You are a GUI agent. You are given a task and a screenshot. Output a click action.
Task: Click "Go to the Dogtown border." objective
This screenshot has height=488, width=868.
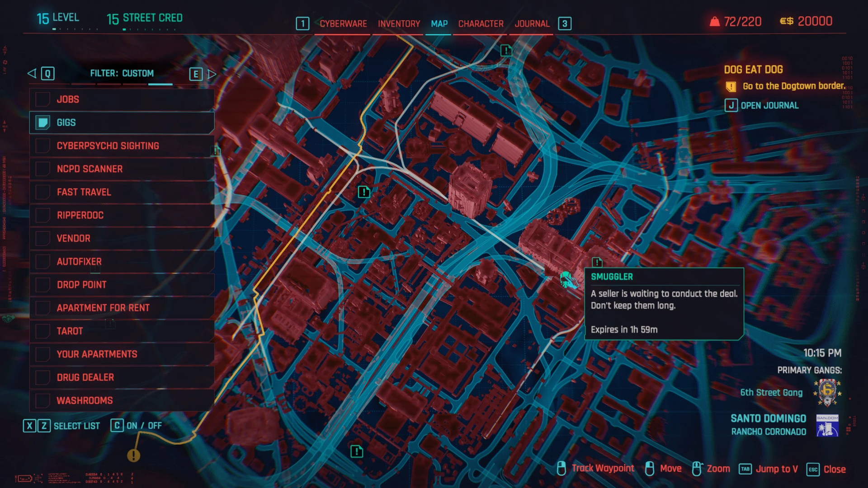[794, 86]
